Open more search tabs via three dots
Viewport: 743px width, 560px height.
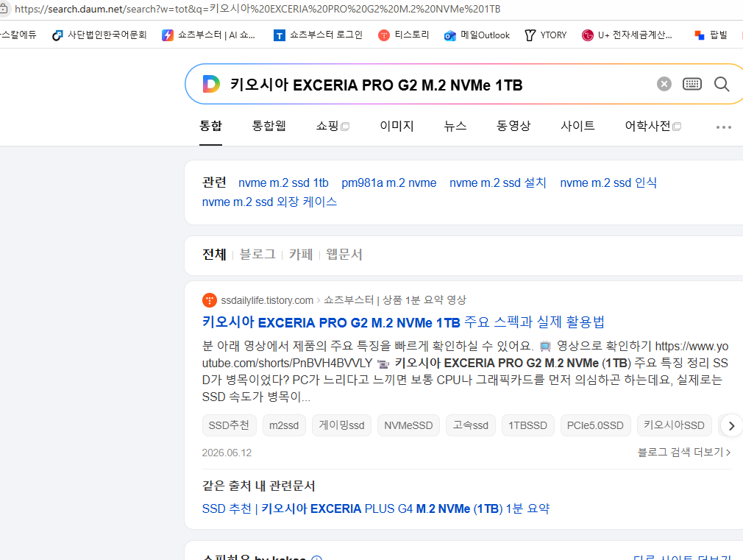(x=724, y=127)
